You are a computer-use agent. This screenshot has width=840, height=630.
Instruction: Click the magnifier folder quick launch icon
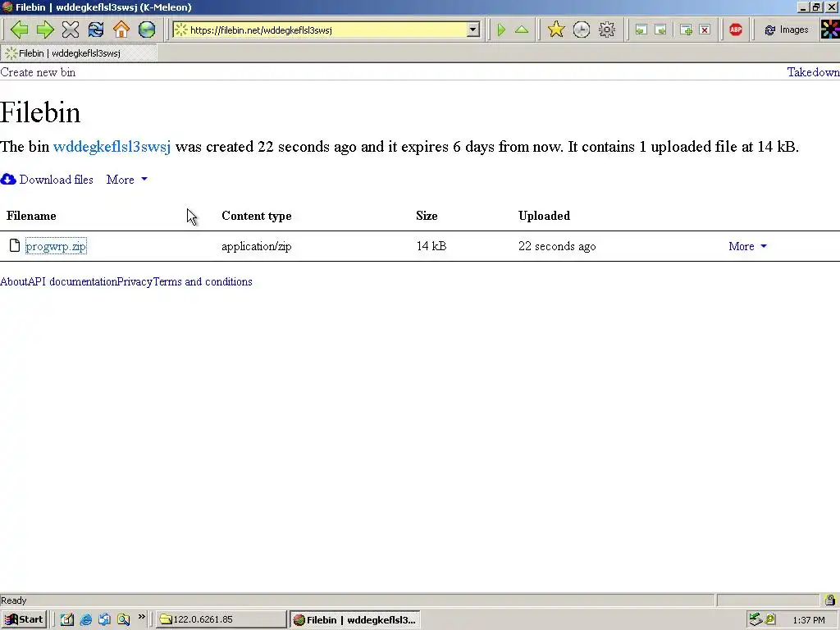(123, 620)
